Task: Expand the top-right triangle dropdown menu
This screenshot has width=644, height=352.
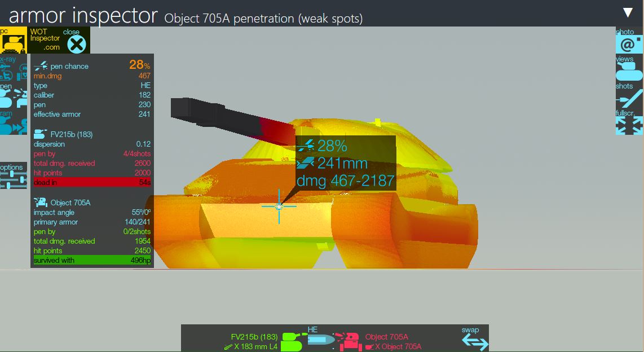Action: click(x=628, y=12)
